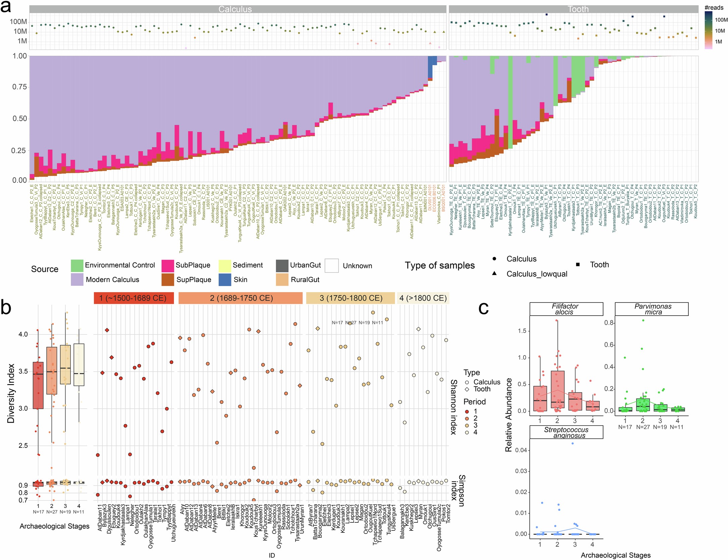Click the diamond Tooth icon in Type legend
The image size is (728, 560).
click(467, 390)
